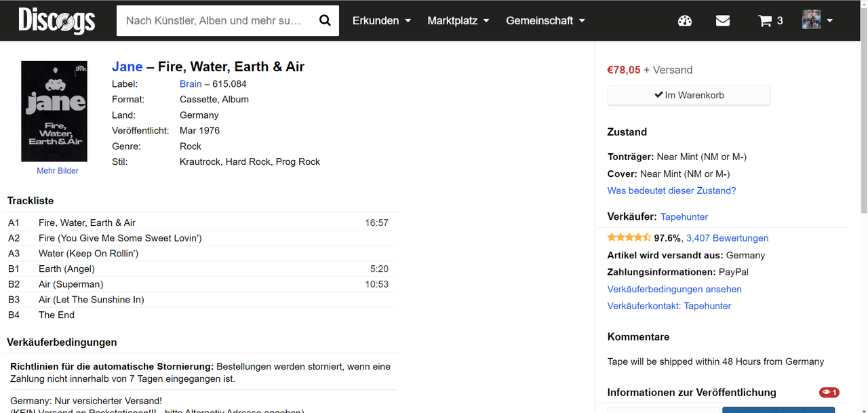Click the red eye watchers badge

[x=829, y=393]
